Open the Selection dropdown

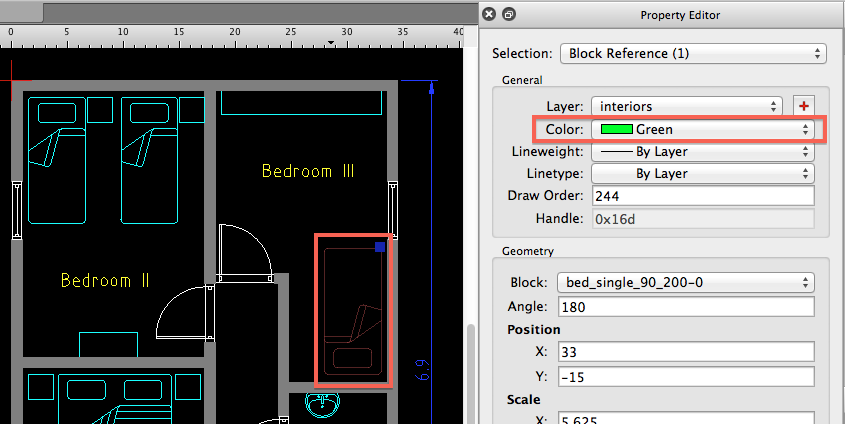(692, 53)
